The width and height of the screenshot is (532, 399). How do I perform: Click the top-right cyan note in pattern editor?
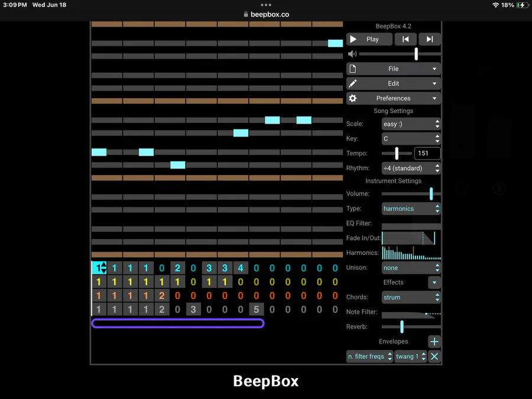pyautogui.click(x=335, y=43)
